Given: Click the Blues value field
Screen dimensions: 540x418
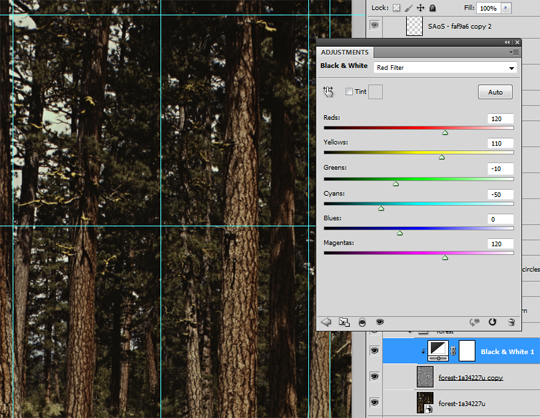Looking at the screenshot, I should click(x=500, y=219).
